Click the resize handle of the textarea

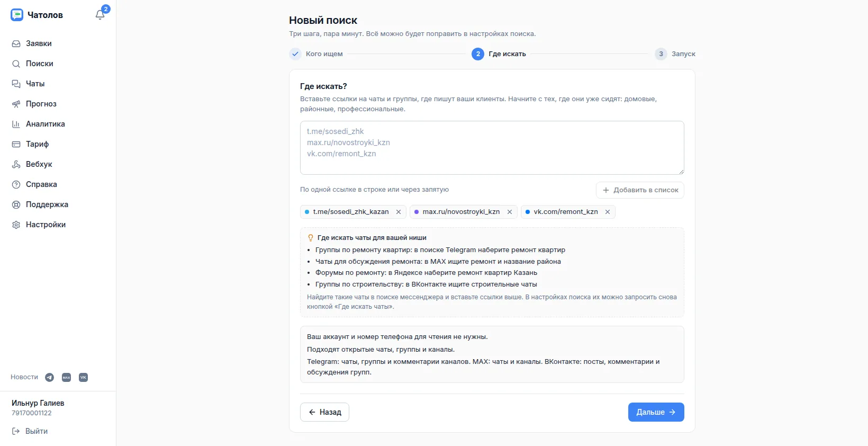coord(681,172)
